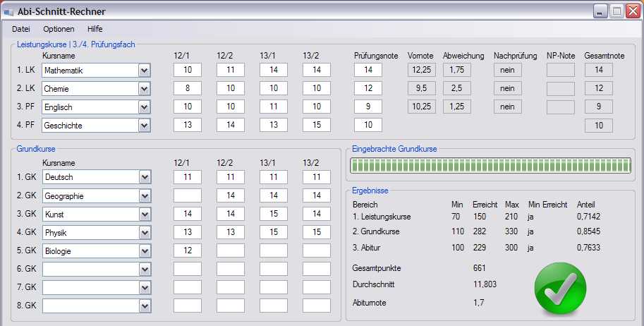Click Abitur Anteil value 0,7633
Viewport: 644px width, 326px height.
(x=588, y=248)
